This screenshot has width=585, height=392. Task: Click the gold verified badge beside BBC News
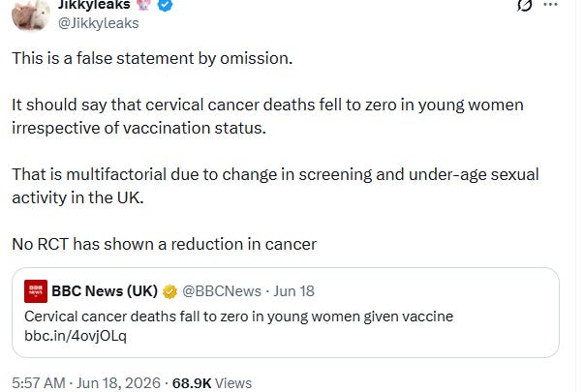[169, 291]
